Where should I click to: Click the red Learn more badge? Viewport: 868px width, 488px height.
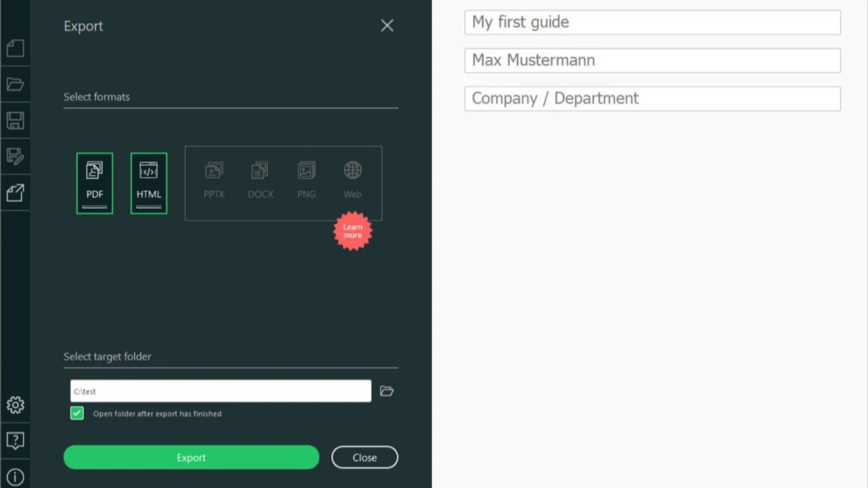[352, 231]
